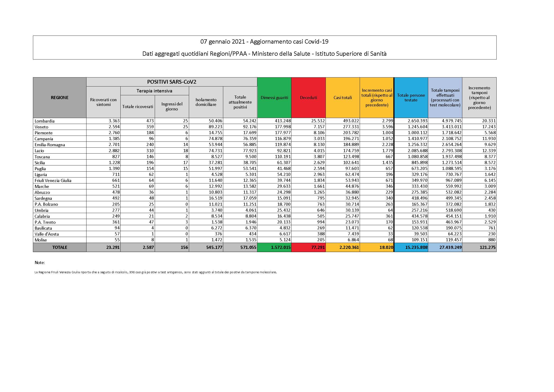Click the Veneto region cell
The width and height of the screenshot is (554, 392).
(41, 127)
